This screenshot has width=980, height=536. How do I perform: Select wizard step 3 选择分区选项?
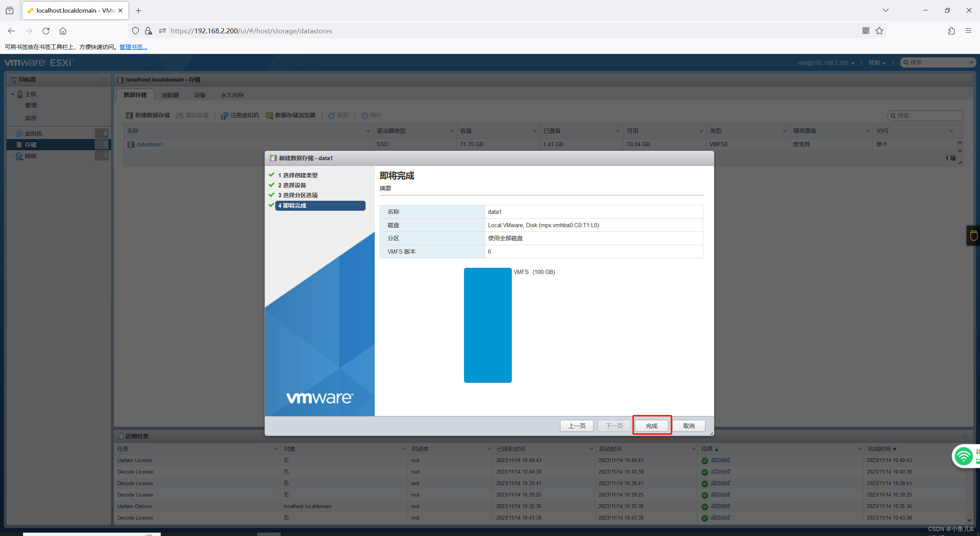[298, 195]
